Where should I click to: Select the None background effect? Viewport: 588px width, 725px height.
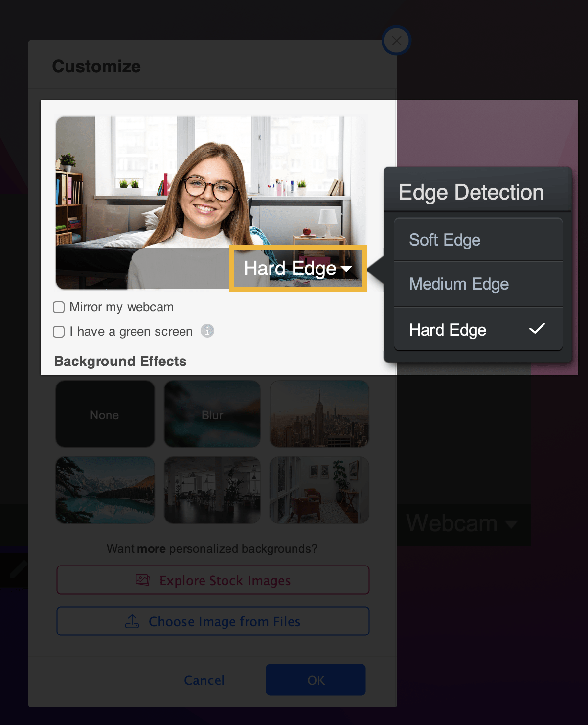[x=105, y=414]
